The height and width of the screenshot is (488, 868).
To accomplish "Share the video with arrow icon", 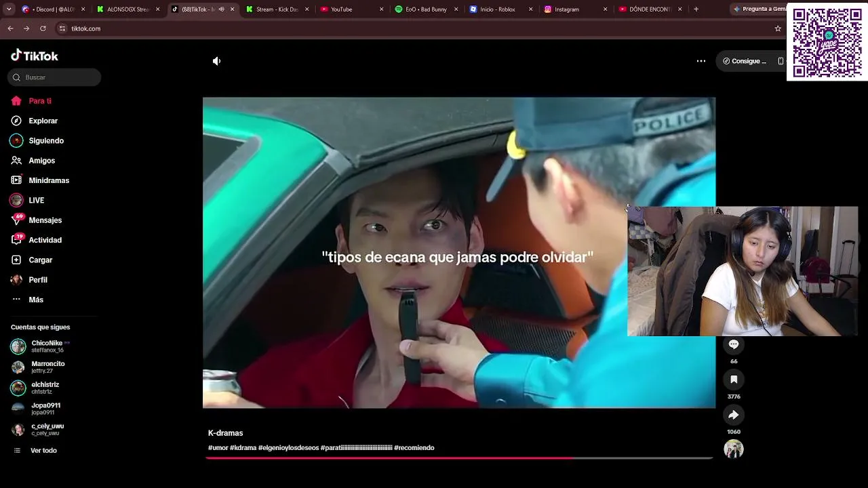I will click(734, 415).
